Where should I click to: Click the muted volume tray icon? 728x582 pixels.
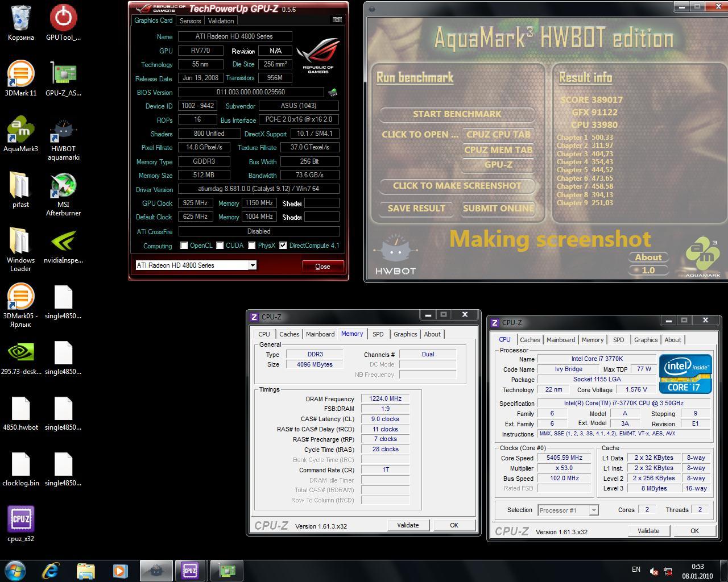[x=654, y=571]
